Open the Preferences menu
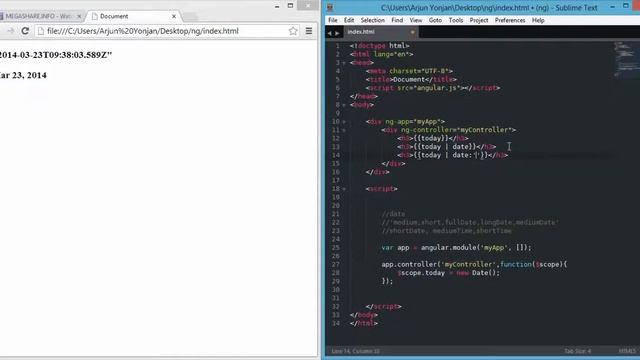The width and height of the screenshot is (640, 360). tap(510, 20)
